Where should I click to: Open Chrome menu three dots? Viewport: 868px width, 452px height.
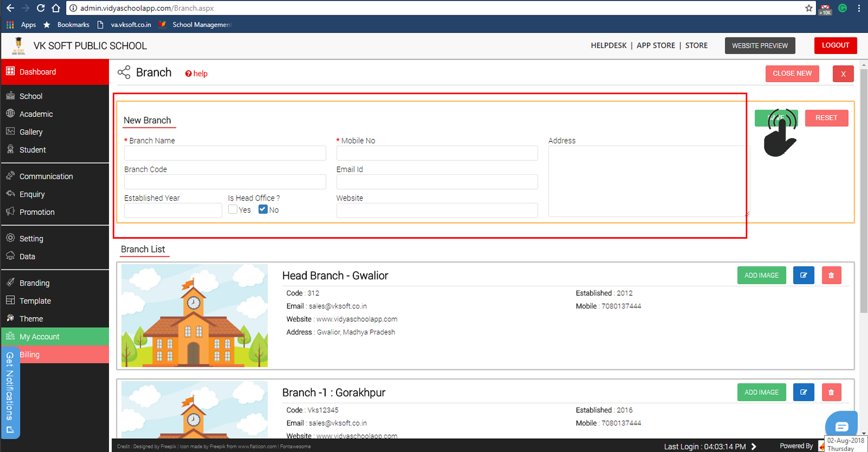[859, 8]
